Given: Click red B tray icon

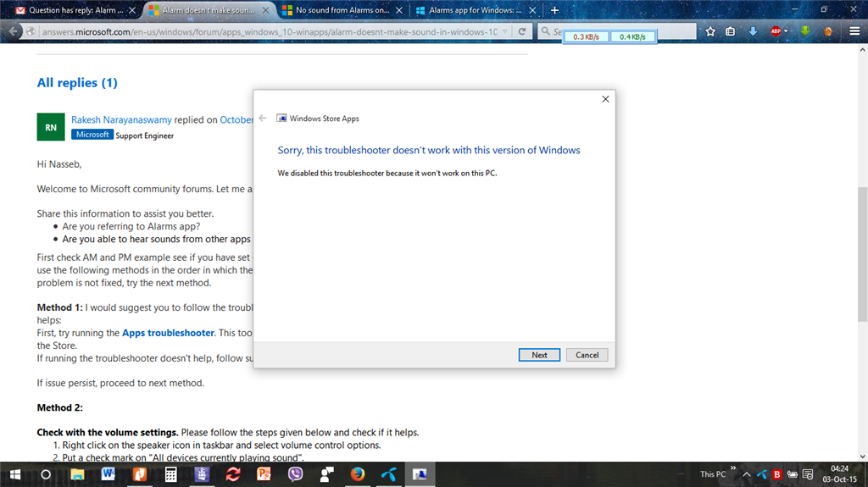Looking at the screenshot, I should point(776,474).
